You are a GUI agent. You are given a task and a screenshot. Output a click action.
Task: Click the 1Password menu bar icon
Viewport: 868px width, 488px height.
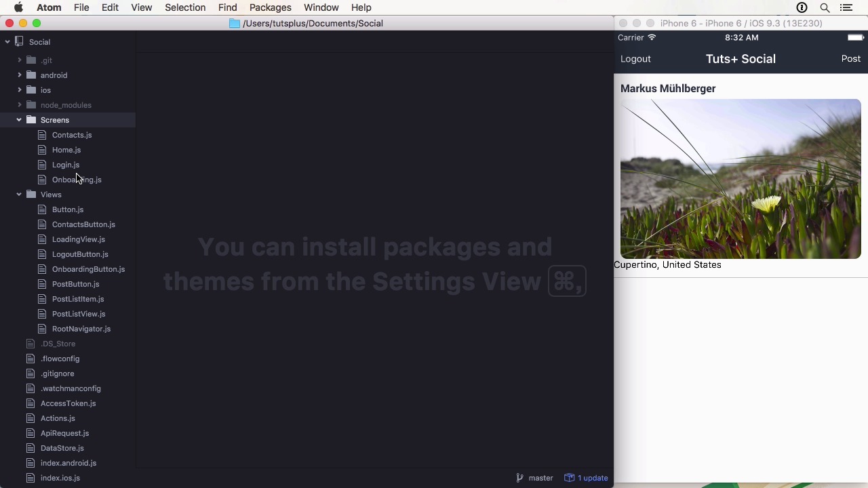[x=802, y=7]
